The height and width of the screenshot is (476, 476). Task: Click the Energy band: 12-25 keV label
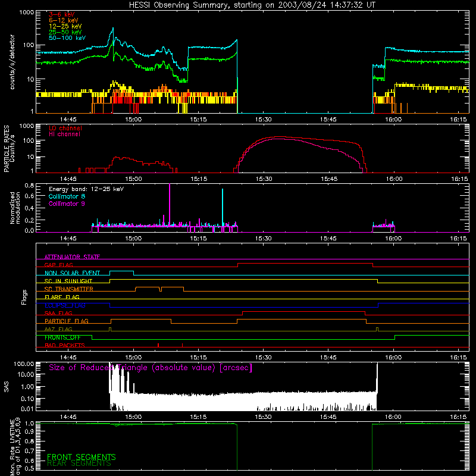(x=86, y=189)
